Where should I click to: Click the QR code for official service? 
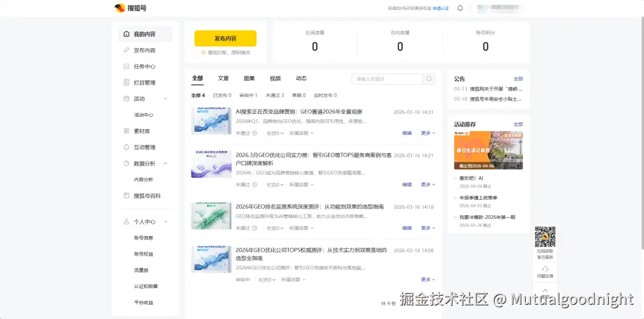click(x=545, y=237)
